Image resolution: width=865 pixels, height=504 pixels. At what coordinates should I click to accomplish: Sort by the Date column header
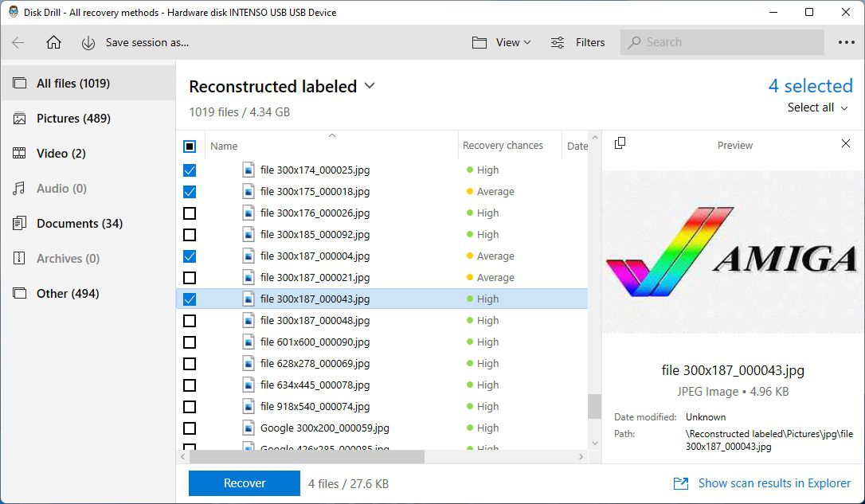tap(577, 147)
